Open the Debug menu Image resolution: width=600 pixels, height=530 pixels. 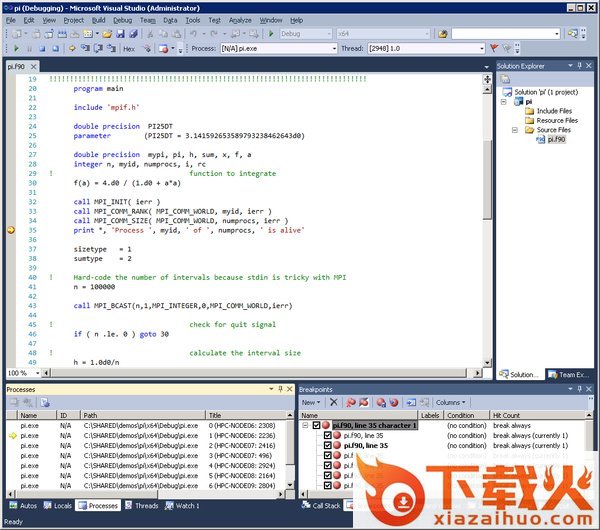pos(122,19)
